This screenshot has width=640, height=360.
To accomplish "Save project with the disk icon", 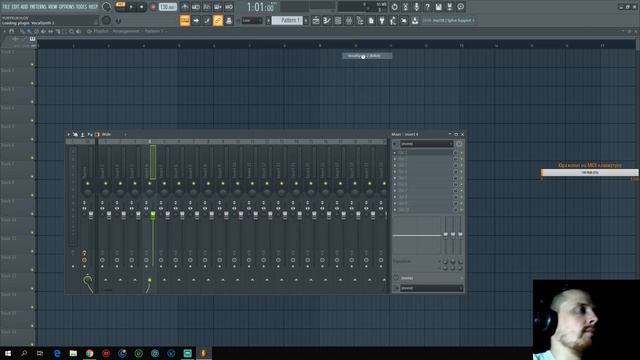I will coord(438,7).
